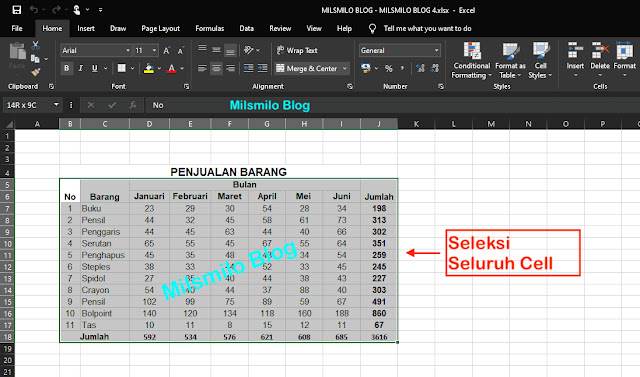Screen dimensions: 640x377
Task: Toggle Center alignment
Action: tap(216, 68)
